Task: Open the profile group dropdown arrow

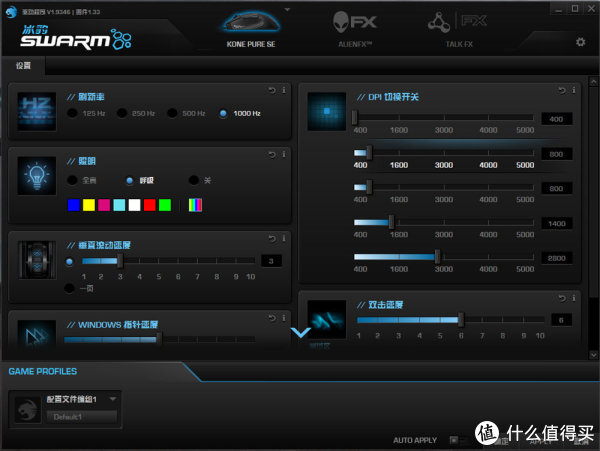Action: tap(113, 399)
